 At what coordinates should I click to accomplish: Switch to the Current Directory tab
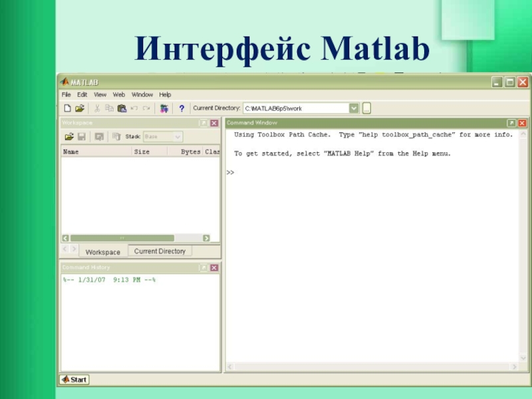pyautogui.click(x=160, y=251)
